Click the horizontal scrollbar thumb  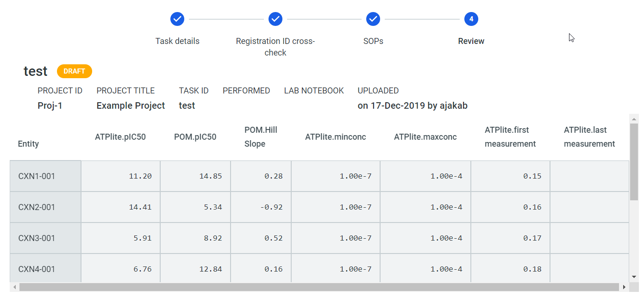[x=319, y=287]
